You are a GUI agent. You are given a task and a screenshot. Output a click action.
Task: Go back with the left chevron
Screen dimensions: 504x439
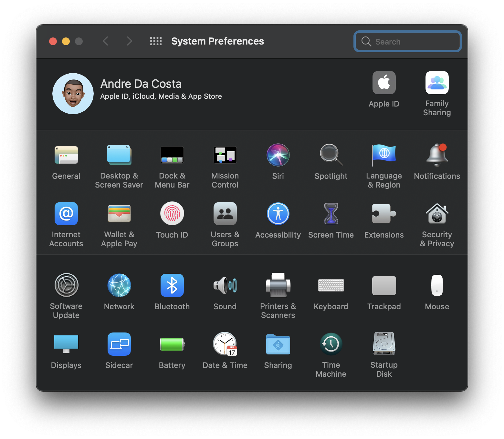(105, 41)
